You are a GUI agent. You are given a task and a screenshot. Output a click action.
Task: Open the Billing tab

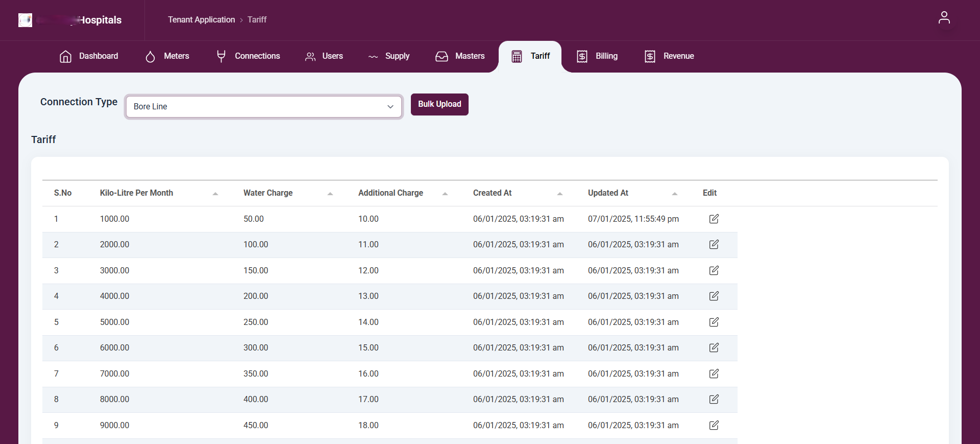[597, 56]
